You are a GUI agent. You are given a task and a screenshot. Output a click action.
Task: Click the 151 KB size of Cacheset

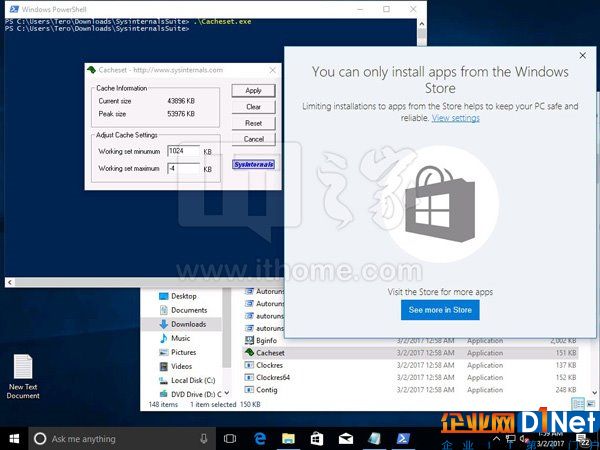point(566,353)
